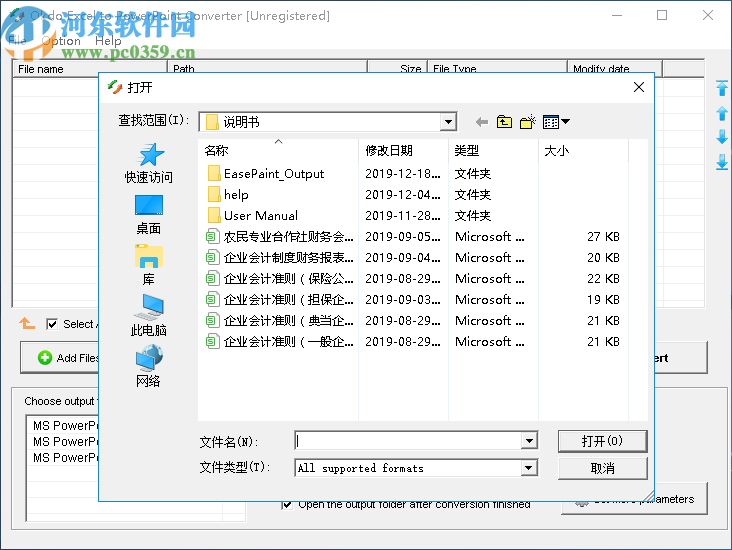Expand the 文件名 combo box arrow
The width and height of the screenshot is (732, 550).
pos(529,441)
